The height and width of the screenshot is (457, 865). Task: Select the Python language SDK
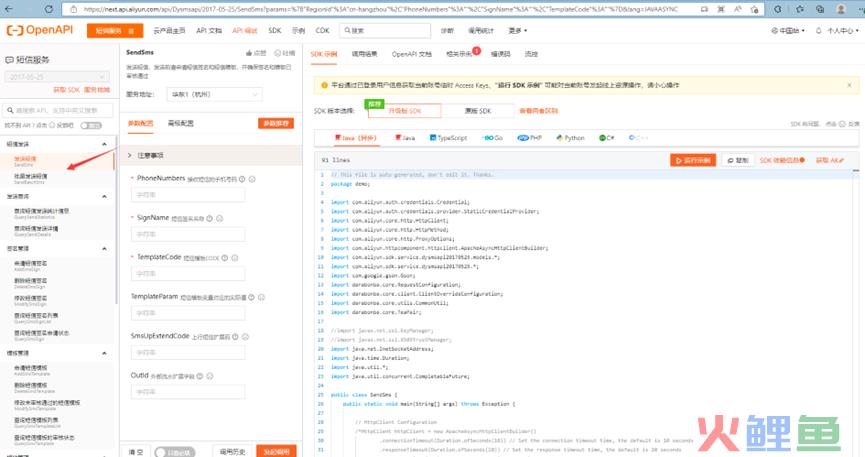pyautogui.click(x=570, y=138)
